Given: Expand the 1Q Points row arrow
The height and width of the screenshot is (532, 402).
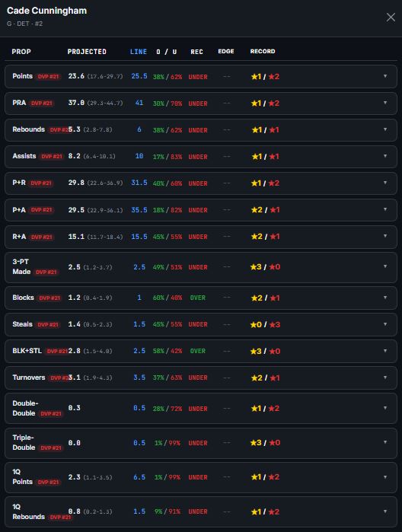Looking at the screenshot, I should [x=385, y=477].
